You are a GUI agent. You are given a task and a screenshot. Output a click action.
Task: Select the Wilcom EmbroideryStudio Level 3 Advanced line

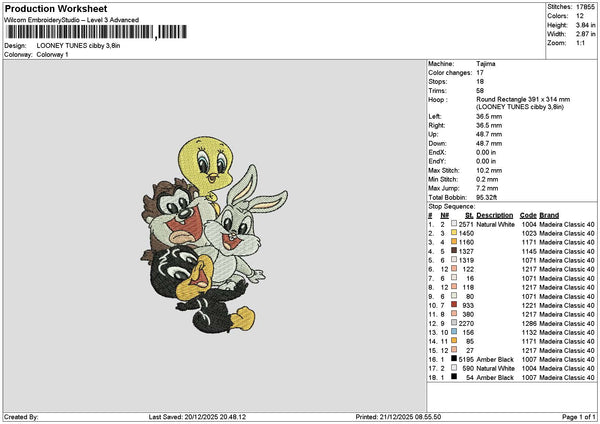72,20
